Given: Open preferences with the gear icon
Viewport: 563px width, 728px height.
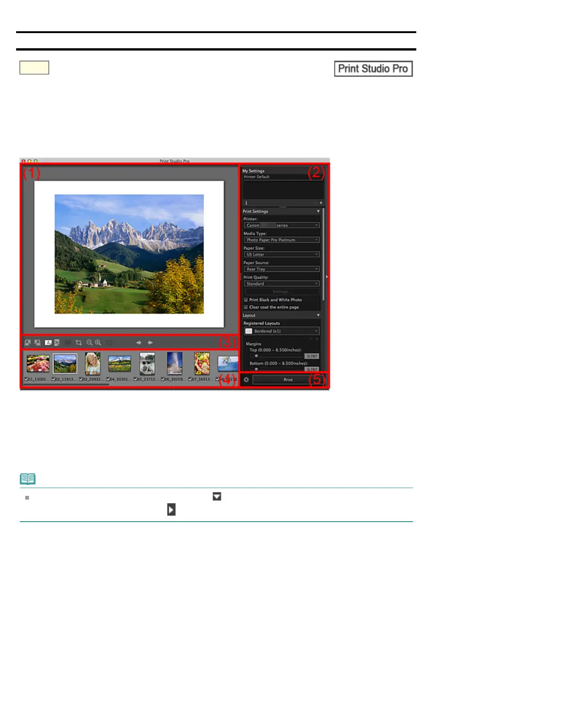Looking at the screenshot, I should [x=246, y=380].
